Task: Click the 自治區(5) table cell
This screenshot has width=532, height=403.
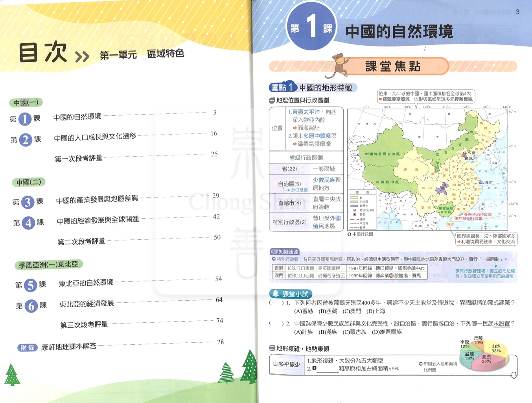Action: [289, 184]
